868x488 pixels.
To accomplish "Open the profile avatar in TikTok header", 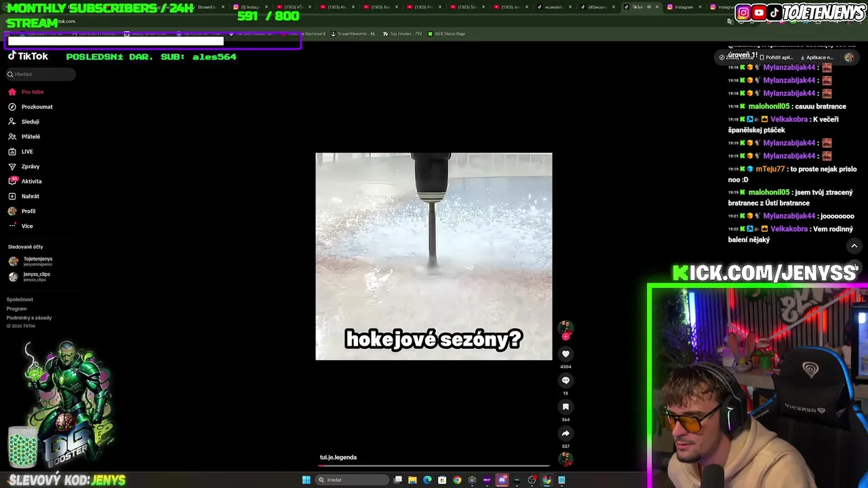I will pos(849,58).
